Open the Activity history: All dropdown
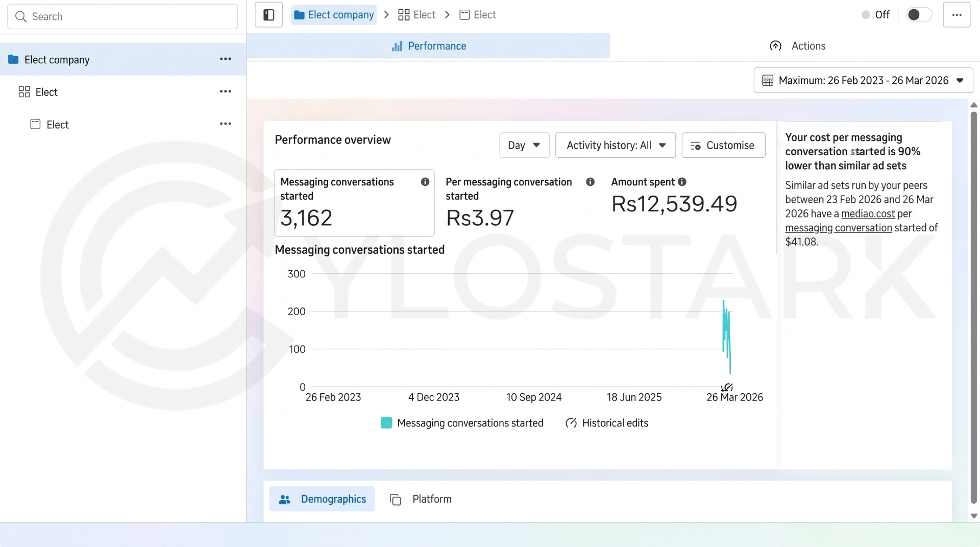The height and width of the screenshot is (547, 980). pyautogui.click(x=616, y=146)
